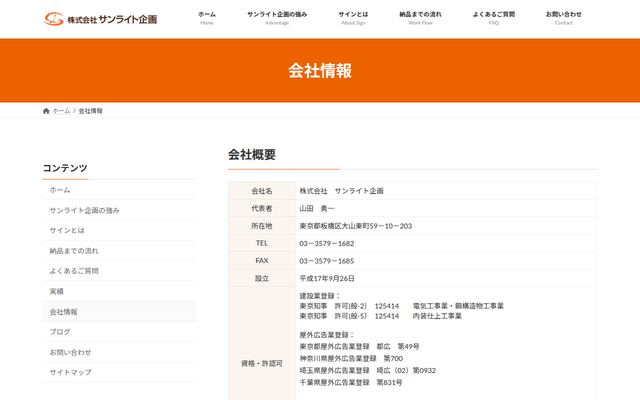Click representative name 山田 勇一
Viewport: 640px width, 400px height.
pos(317,208)
